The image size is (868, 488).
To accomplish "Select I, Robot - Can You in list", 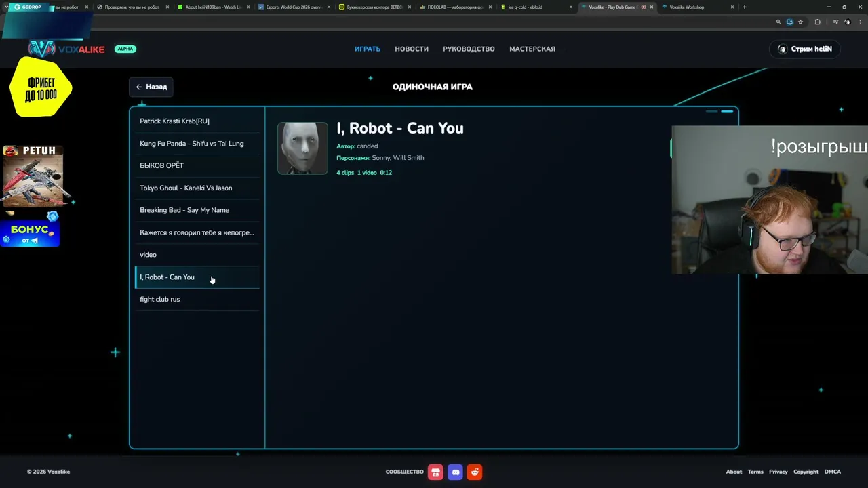I will pos(197,277).
